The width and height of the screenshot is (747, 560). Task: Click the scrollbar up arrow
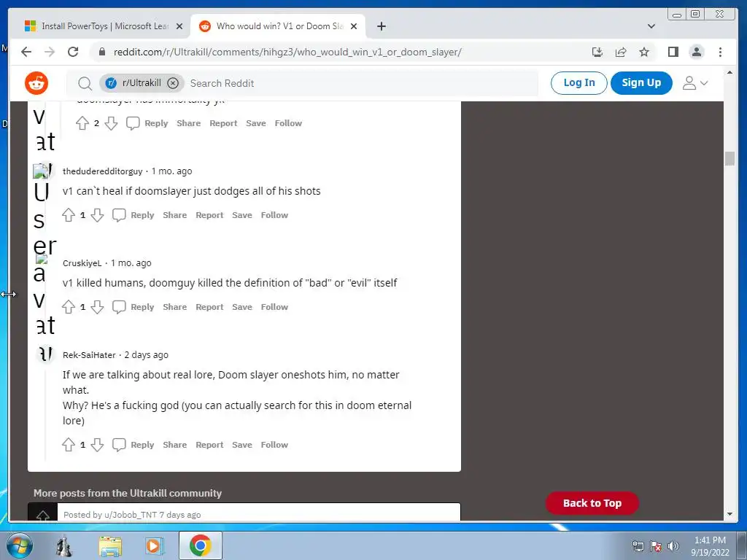[x=729, y=73]
